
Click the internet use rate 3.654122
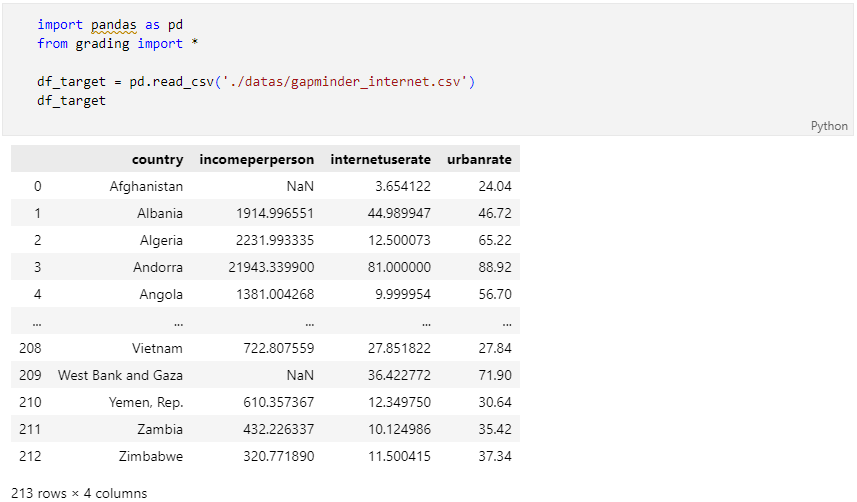click(403, 186)
